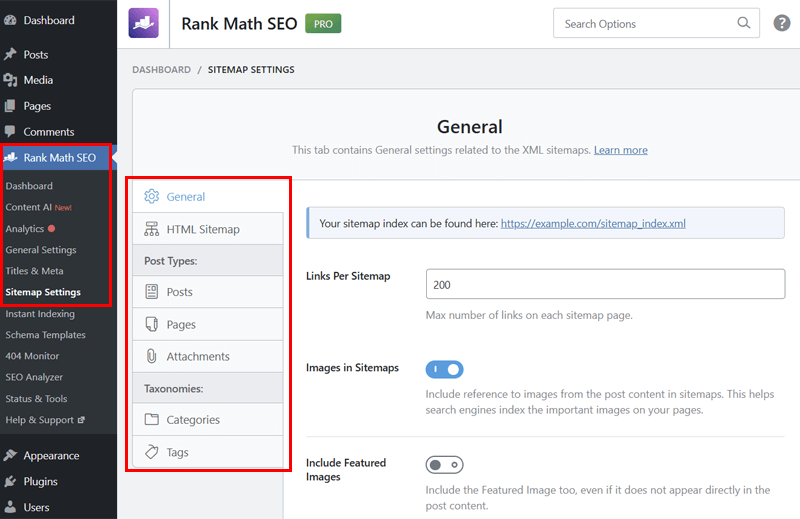The image size is (800, 519).
Task: Open Instant Indexing submenu item
Action: [40, 313]
